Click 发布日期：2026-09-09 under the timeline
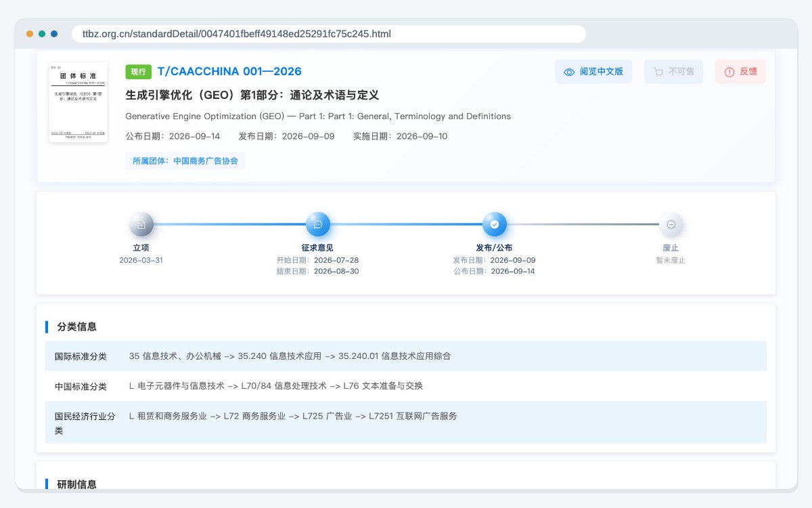 (x=495, y=260)
